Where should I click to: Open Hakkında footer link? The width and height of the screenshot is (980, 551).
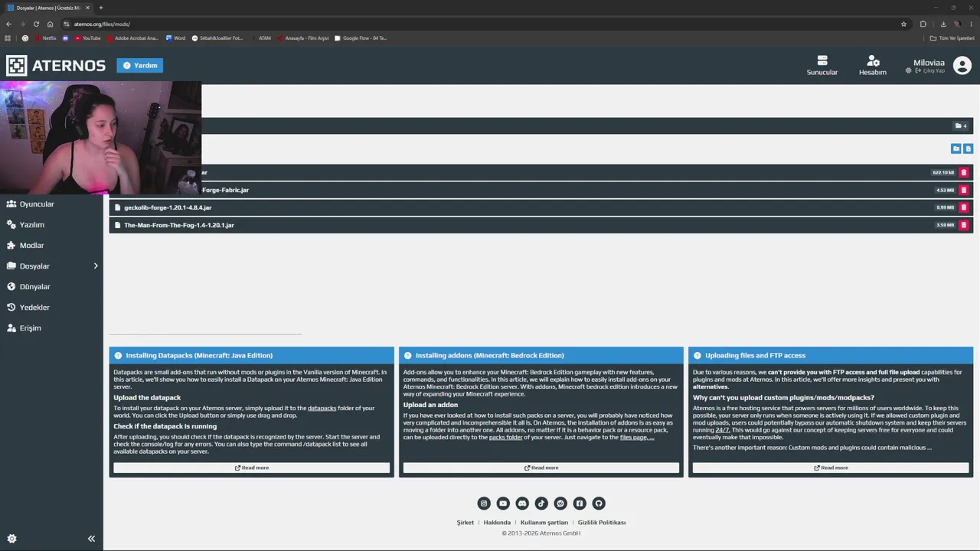point(497,523)
